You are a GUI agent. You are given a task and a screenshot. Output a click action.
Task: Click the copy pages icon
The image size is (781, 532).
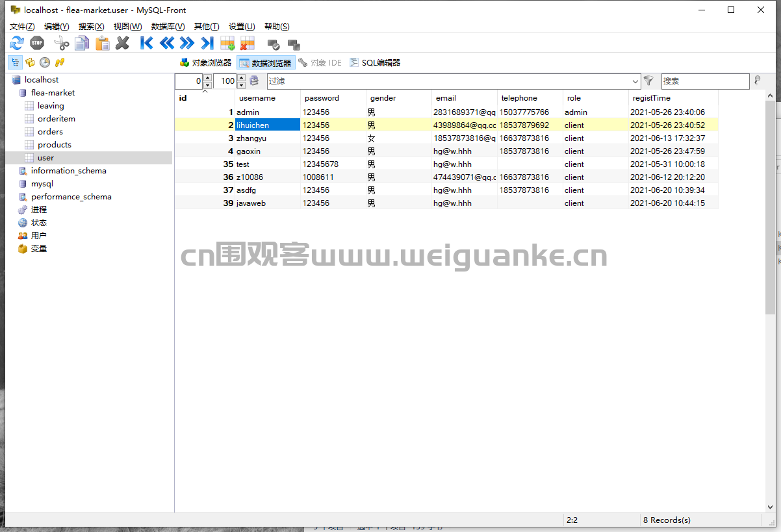82,44
